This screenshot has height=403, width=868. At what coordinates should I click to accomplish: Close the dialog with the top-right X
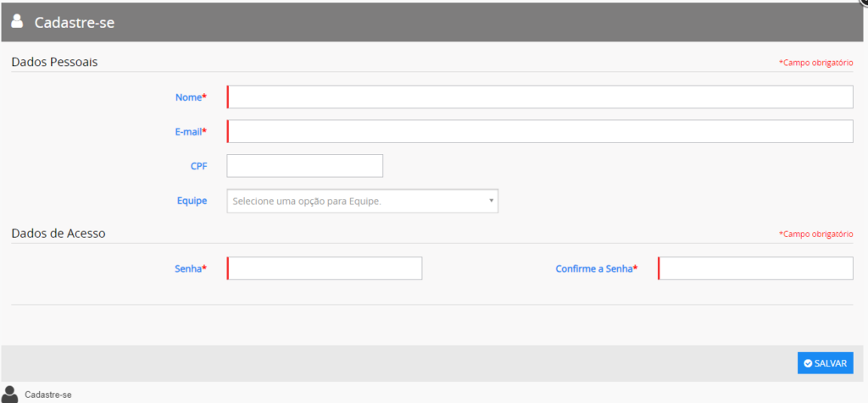tap(864, 3)
